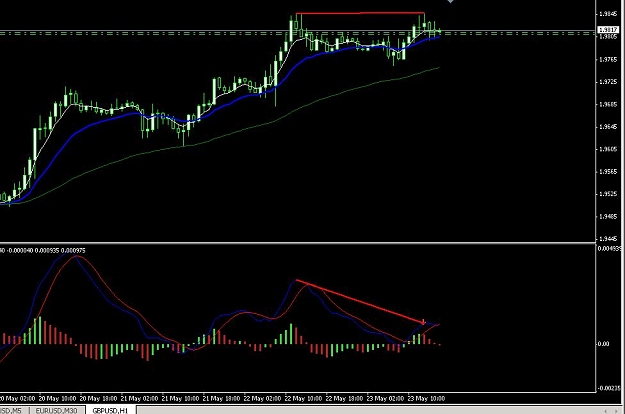Screen dimensions: 625x414
Task: Click the 21 May 10:00 time label
Action: point(180,398)
